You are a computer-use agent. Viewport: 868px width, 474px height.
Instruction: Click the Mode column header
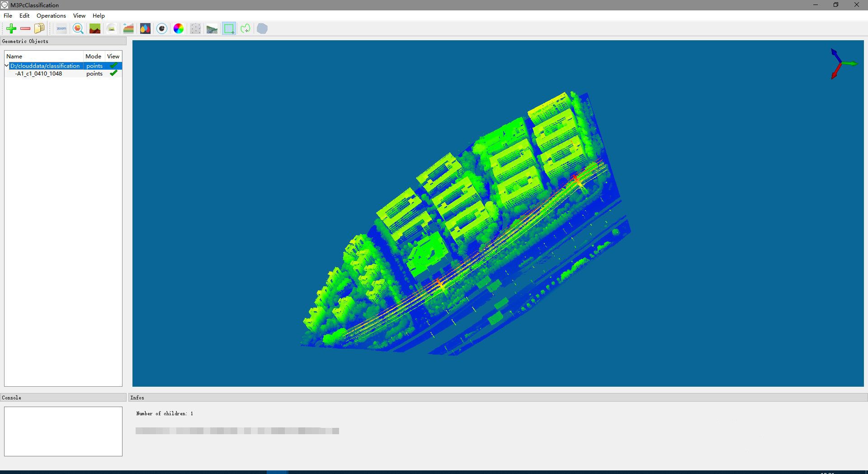point(94,56)
